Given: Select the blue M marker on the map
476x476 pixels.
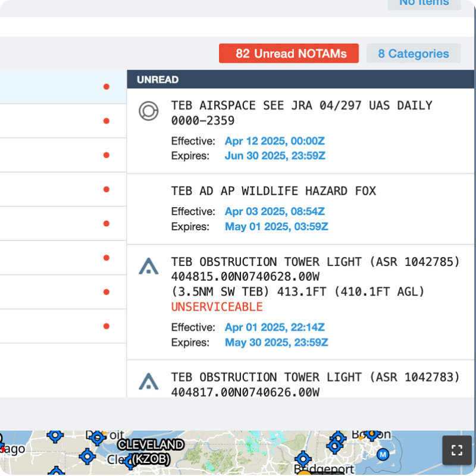Looking at the screenshot, I should point(383,455).
